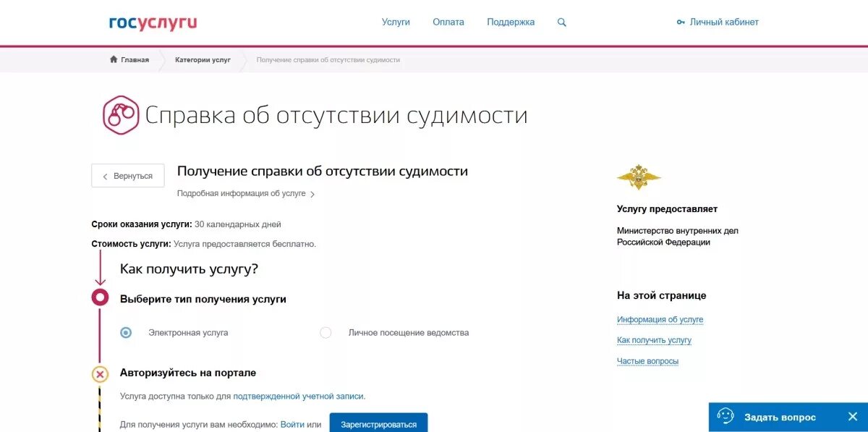Viewport: 868px width, 432px height.
Task: Click Авторизуйтесь на портале step title
Action: pos(188,373)
